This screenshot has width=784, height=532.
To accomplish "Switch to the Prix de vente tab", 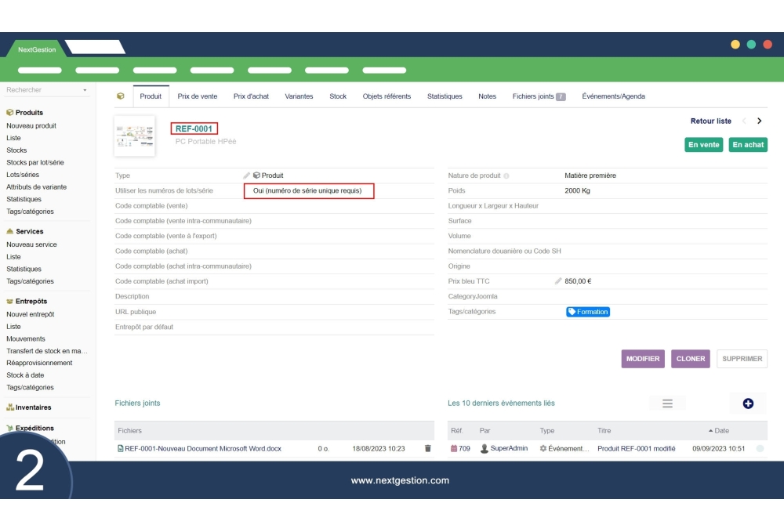I will click(x=198, y=96).
